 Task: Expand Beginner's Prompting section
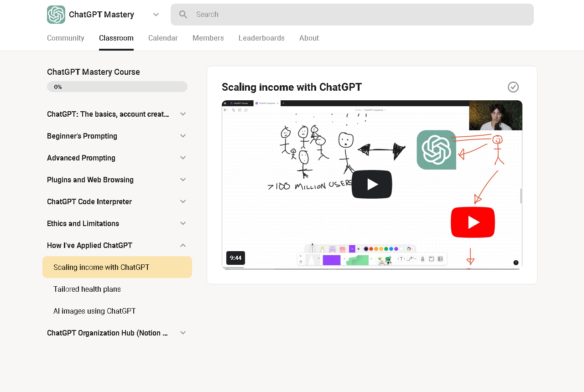click(183, 136)
